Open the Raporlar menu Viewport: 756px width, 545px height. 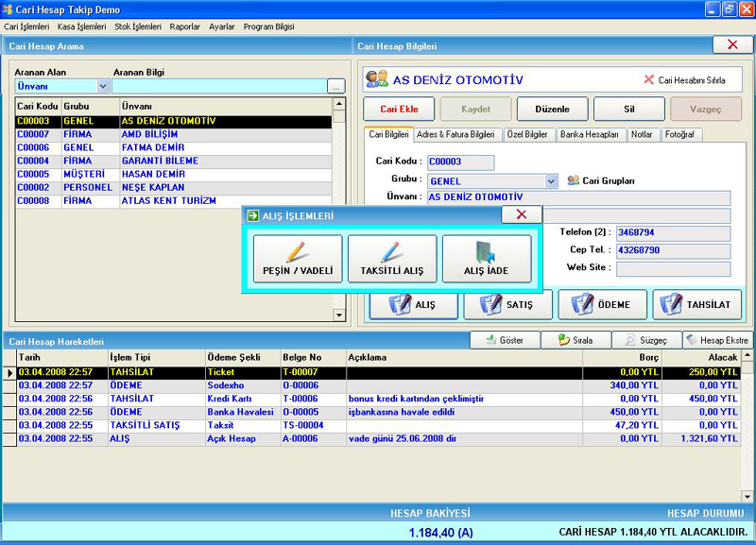(x=184, y=26)
